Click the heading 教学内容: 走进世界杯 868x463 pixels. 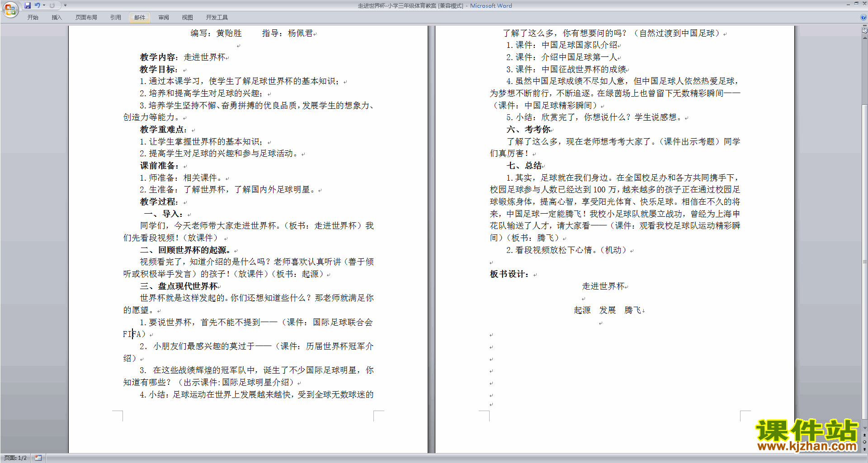pos(183,57)
